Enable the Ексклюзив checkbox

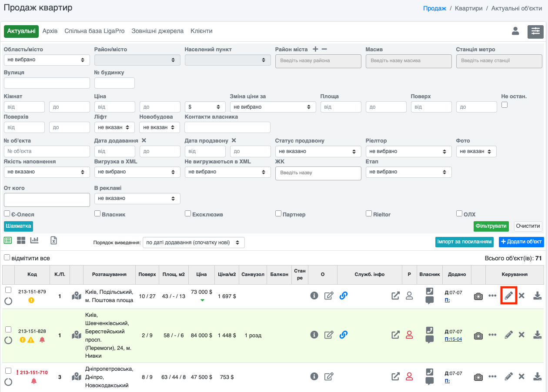(188, 214)
